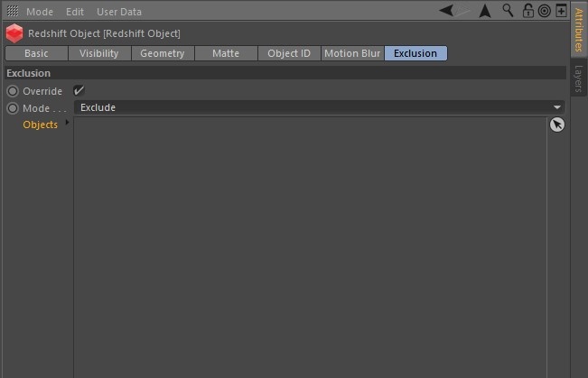Screen dimensions: 588x378
Task: Click the grip handle in the menu bar
Action: coord(13,12)
